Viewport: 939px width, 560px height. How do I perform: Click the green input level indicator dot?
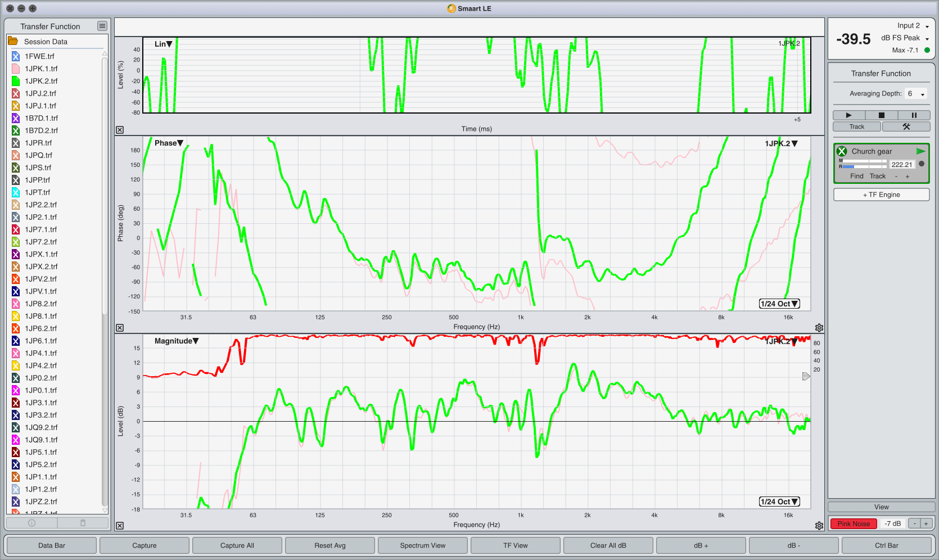pyautogui.click(x=927, y=50)
